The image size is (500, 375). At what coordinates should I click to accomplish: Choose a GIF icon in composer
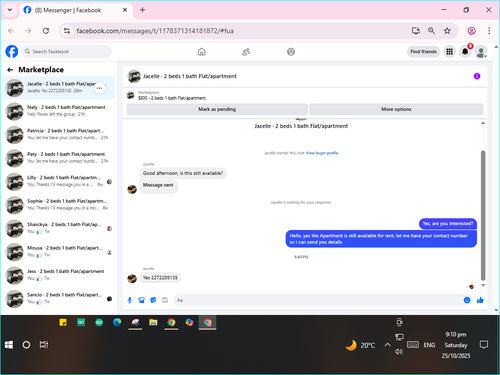(x=165, y=300)
